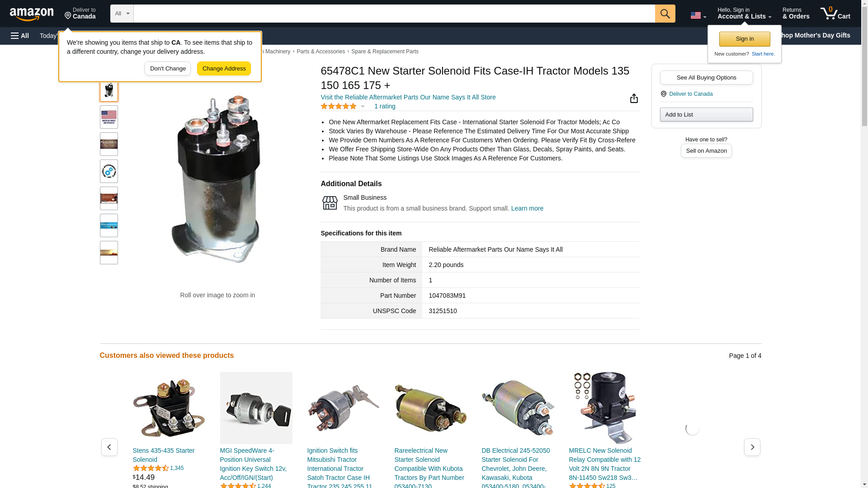Click the Add to List button

[706, 114]
